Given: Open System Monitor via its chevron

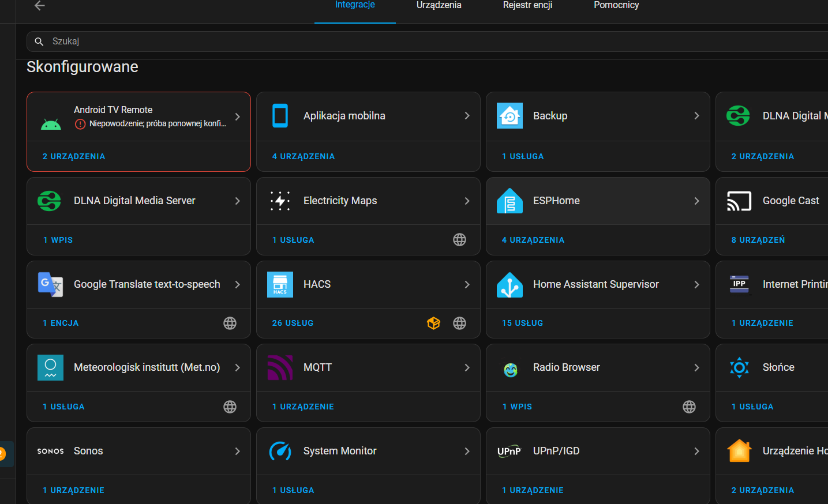Looking at the screenshot, I should (x=467, y=451).
